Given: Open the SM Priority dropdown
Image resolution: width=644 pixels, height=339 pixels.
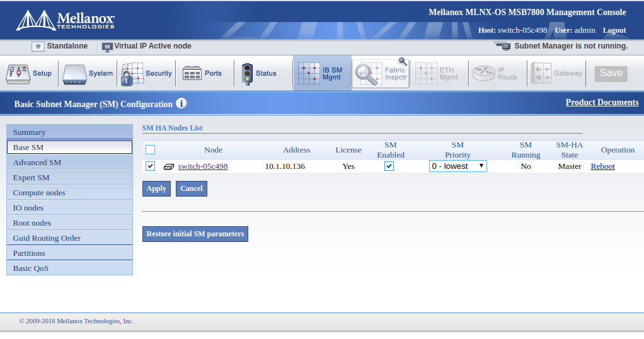Looking at the screenshot, I should pyautogui.click(x=458, y=166).
